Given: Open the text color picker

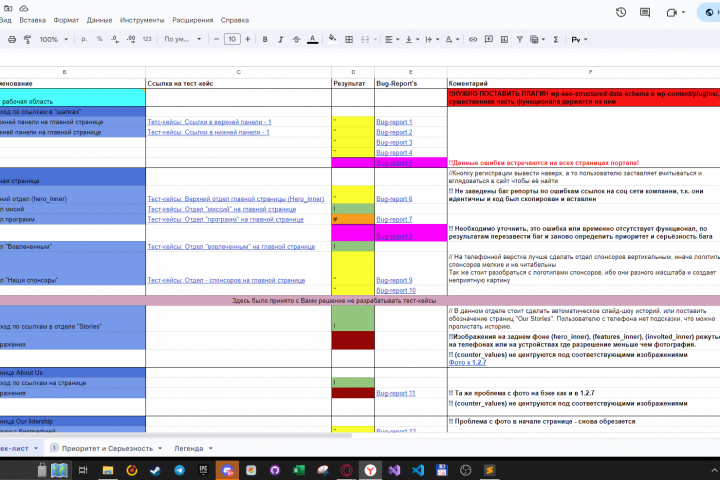Looking at the screenshot, I should pyautogui.click(x=313, y=40).
